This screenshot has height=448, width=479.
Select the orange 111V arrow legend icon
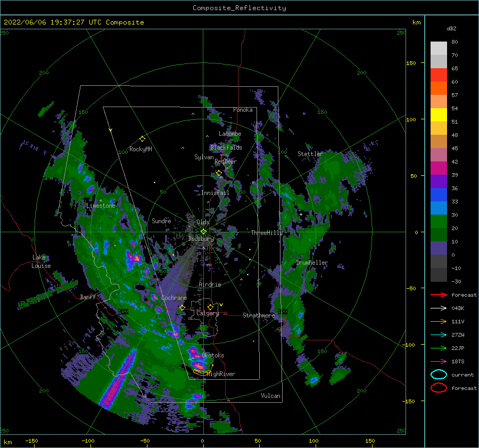439,321
